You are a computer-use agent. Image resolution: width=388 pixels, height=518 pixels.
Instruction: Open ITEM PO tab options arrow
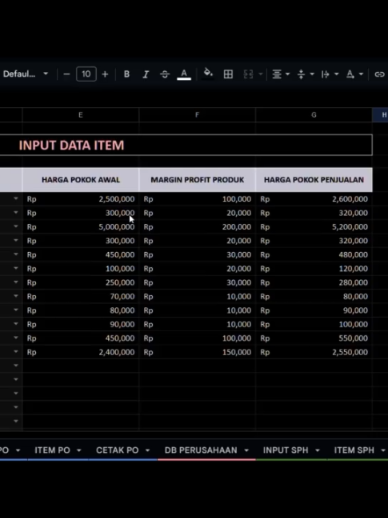[x=79, y=450]
